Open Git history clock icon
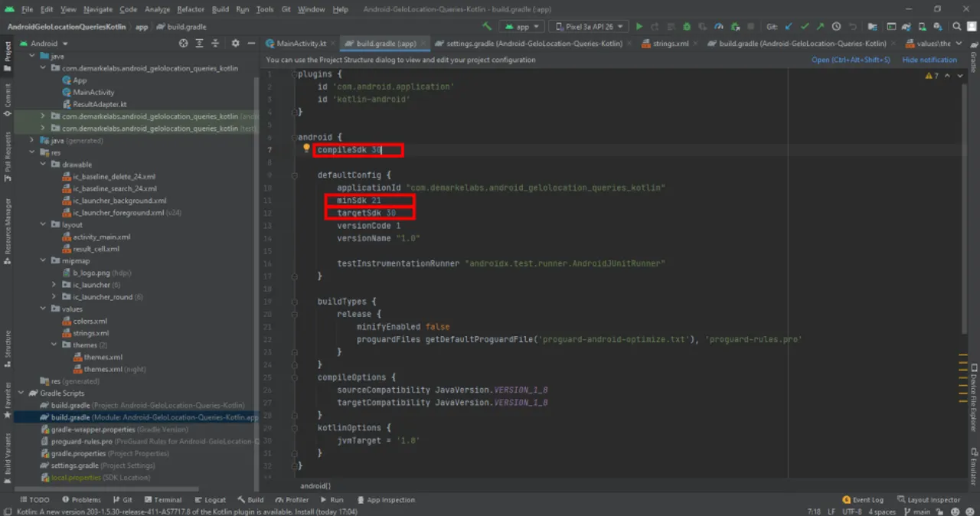 (836, 27)
